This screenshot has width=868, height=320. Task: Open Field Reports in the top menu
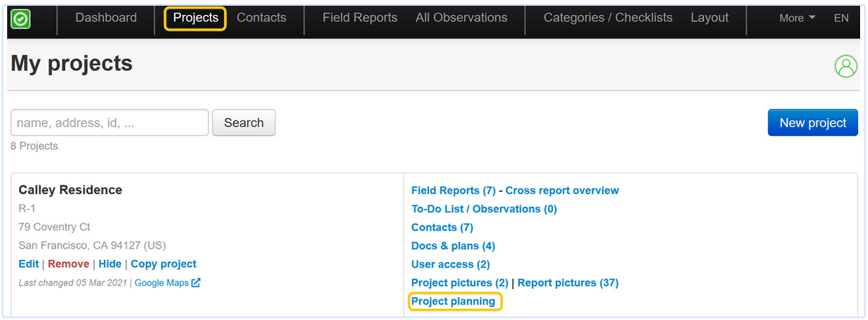[x=360, y=18]
